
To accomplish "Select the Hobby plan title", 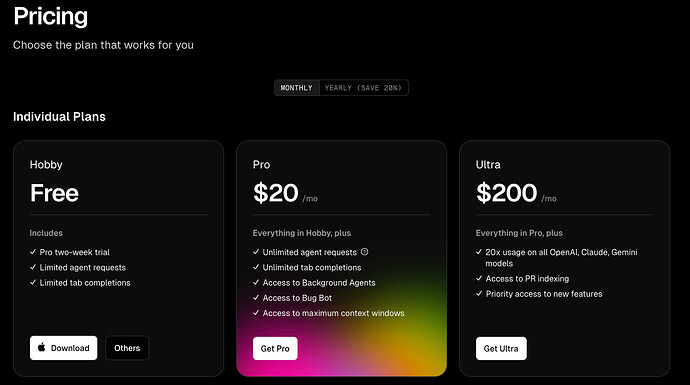I will click(x=46, y=165).
